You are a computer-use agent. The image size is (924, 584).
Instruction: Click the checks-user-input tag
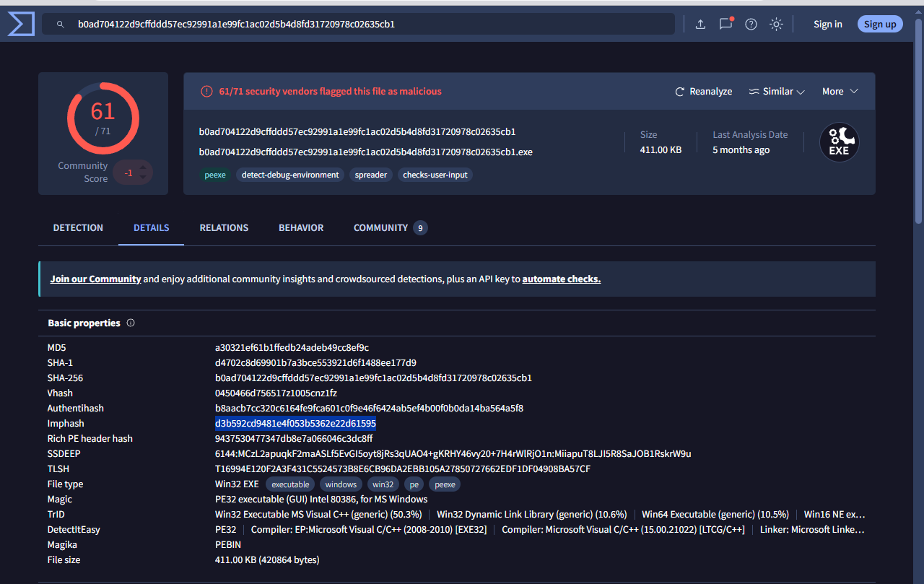click(435, 175)
